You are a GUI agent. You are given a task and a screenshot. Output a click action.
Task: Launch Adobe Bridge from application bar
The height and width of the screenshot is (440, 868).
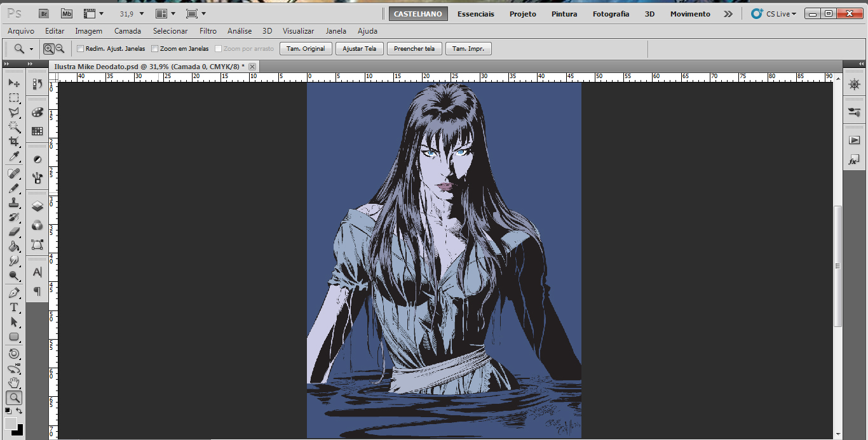click(44, 13)
